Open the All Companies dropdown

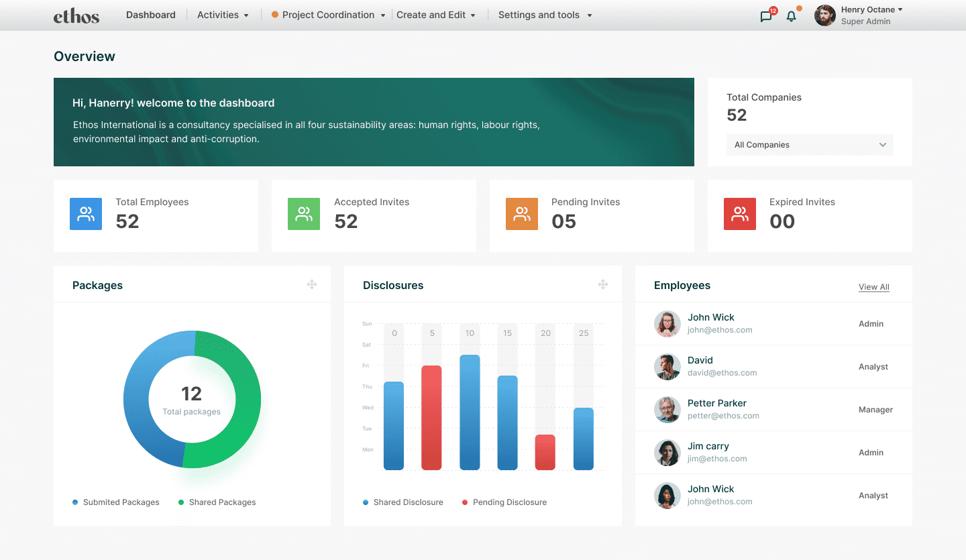pos(810,145)
